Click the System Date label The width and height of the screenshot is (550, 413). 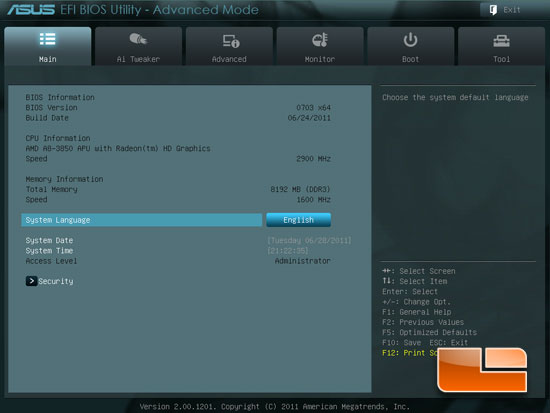click(x=49, y=240)
